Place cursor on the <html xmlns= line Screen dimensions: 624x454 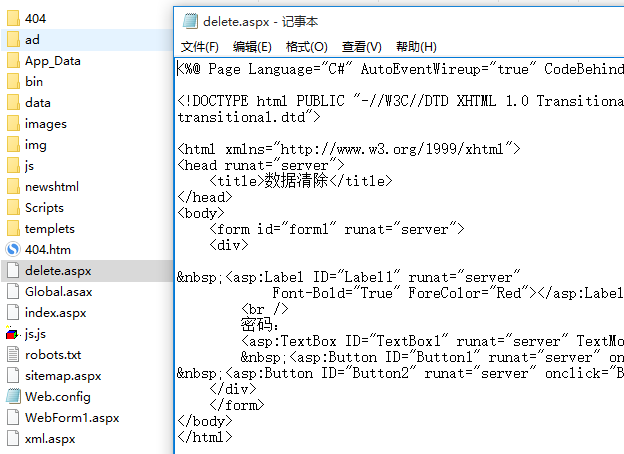(x=349, y=149)
